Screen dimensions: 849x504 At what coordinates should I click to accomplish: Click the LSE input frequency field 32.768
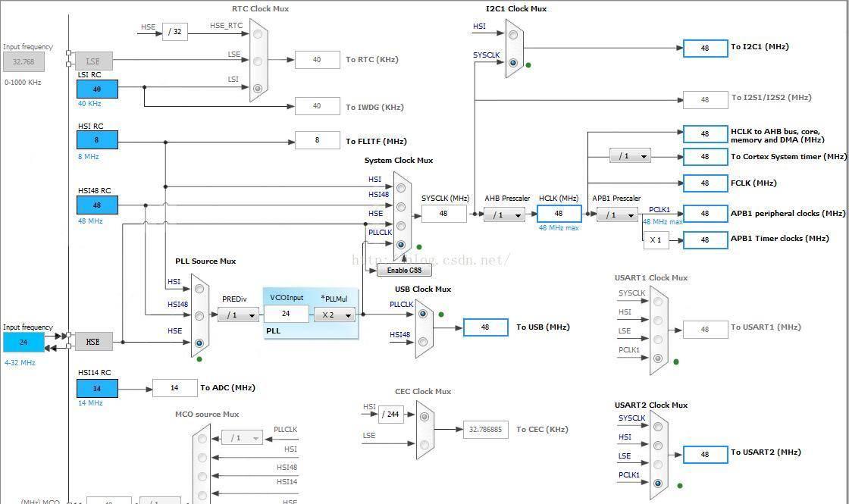[x=23, y=61]
